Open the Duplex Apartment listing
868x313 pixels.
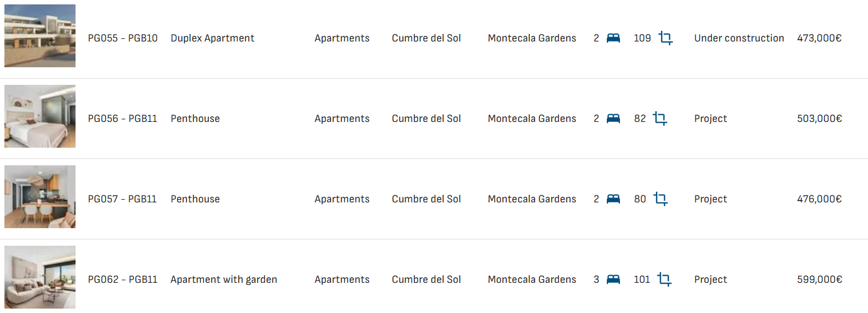pyautogui.click(x=212, y=38)
